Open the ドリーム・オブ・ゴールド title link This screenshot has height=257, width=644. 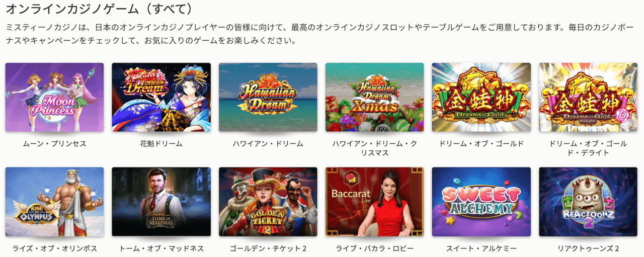481,144
